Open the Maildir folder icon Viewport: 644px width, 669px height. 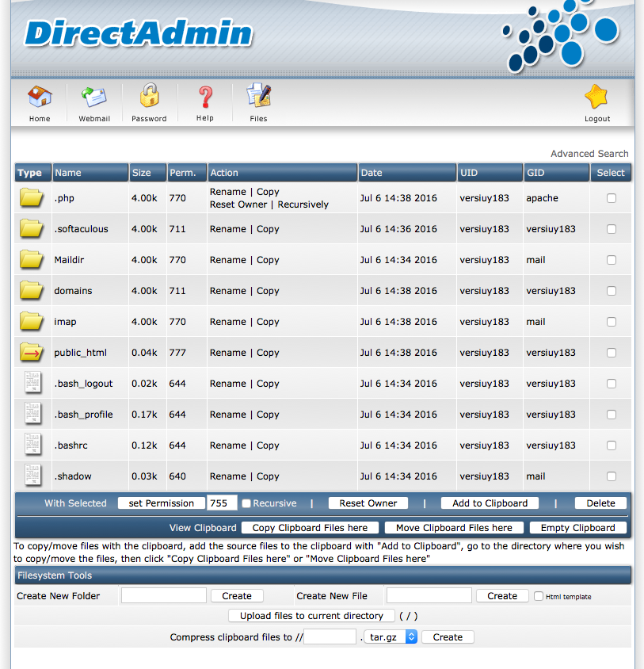(x=31, y=259)
